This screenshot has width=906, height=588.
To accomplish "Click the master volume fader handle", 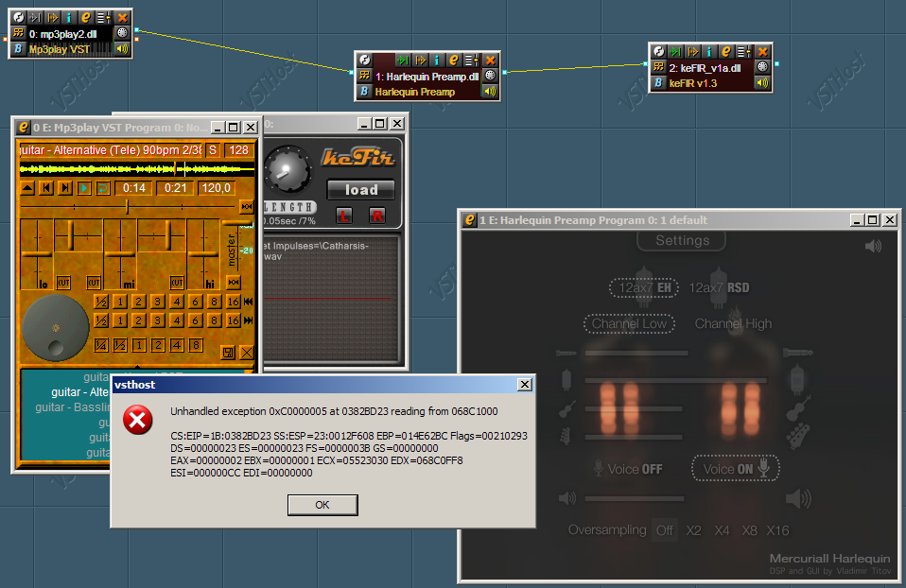I will pyautogui.click(x=237, y=223).
